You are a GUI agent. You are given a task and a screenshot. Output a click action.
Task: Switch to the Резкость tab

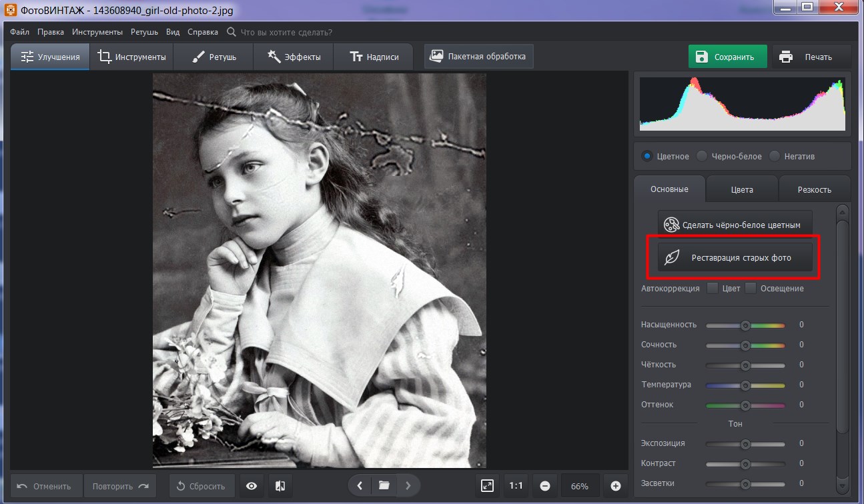814,189
